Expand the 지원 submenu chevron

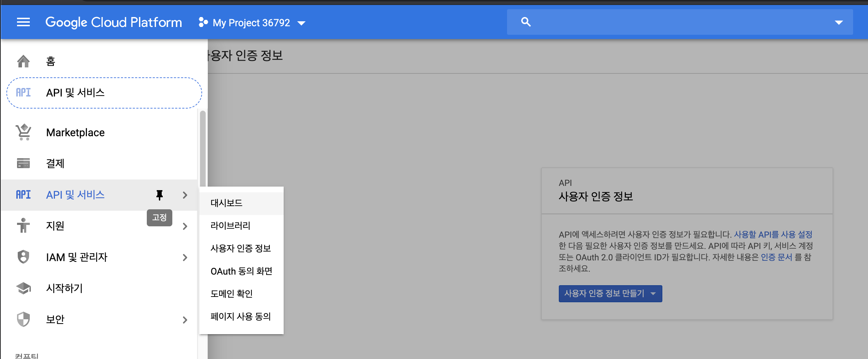click(185, 226)
